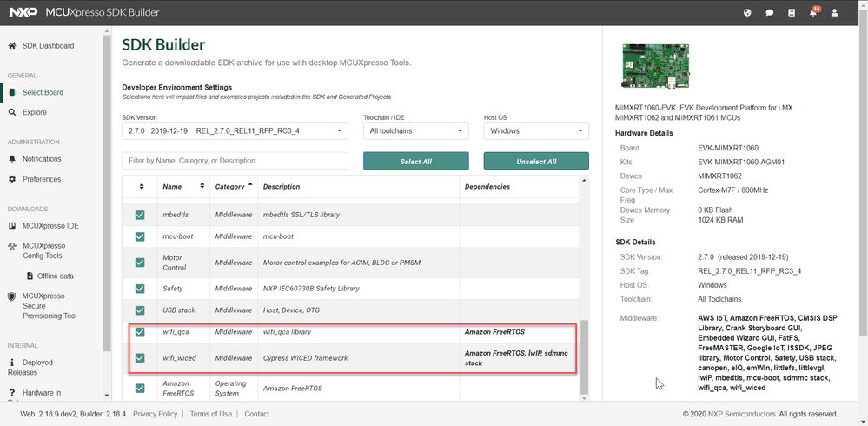Viewport: 868px width, 426px height.
Task: Click 'Host, Device, OTG' description cell
Action: pyautogui.click(x=291, y=310)
